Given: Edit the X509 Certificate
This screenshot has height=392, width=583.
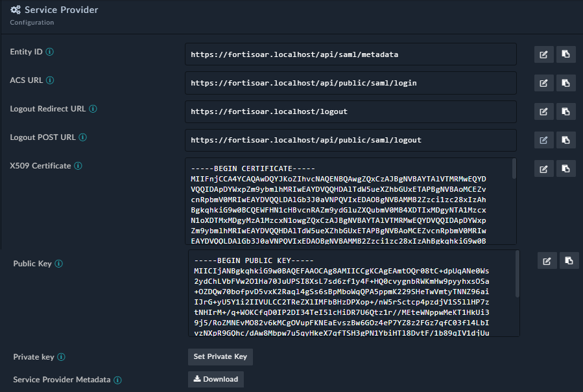Looking at the screenshot, I should point(544,168).
